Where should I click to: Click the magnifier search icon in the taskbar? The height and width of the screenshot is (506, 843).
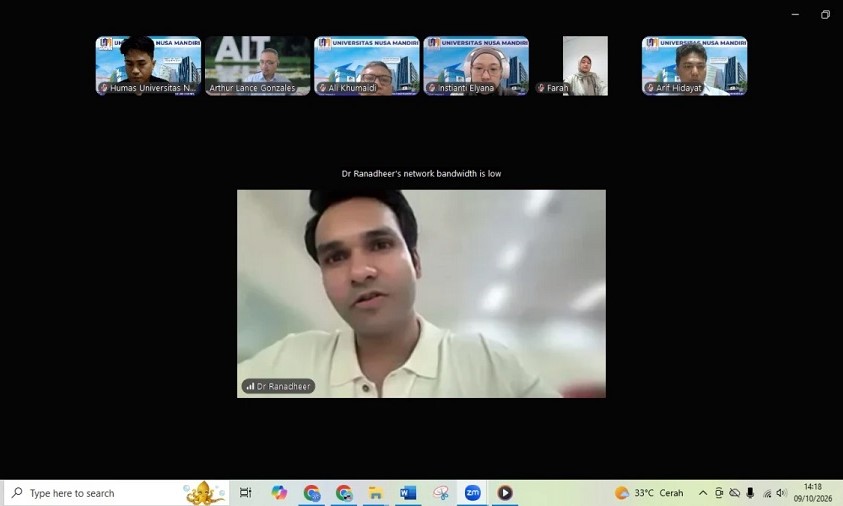tap(17, 493)
